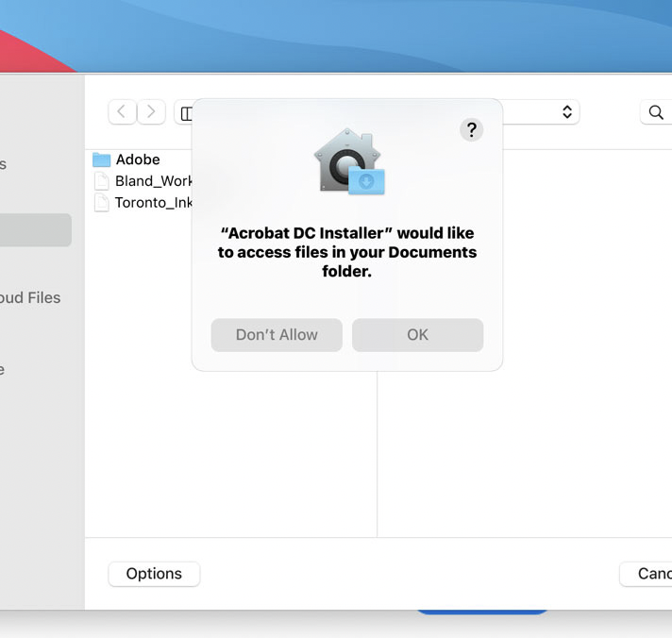This screenshot has width=672, height=638.
Task: Select the Toronto_Ink file
Action: coord(143,202)
